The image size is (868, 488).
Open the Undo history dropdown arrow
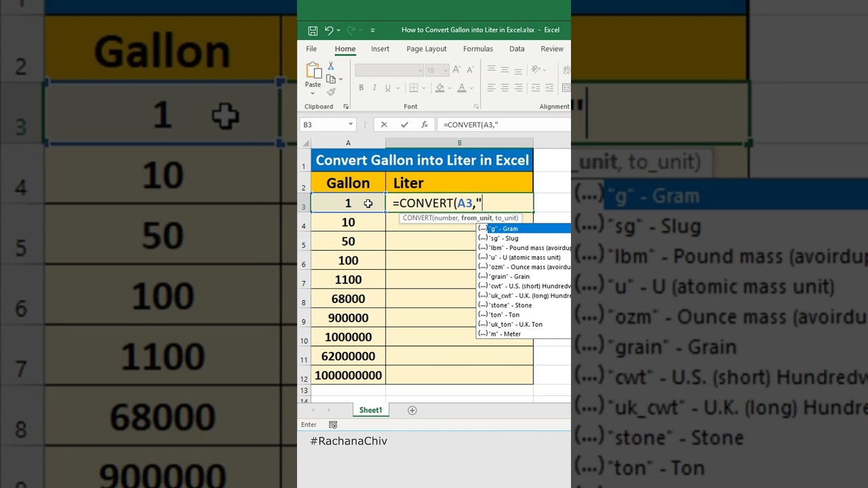(338, 30)
